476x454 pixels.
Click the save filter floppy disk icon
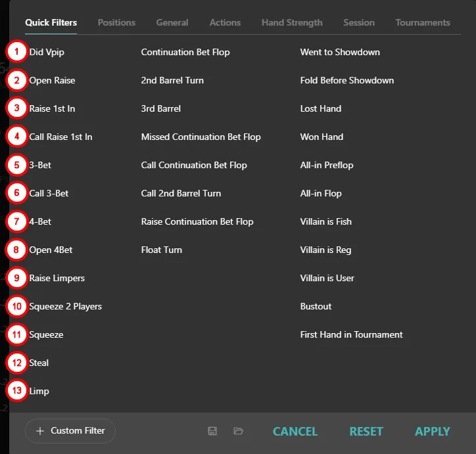point(212,431)
